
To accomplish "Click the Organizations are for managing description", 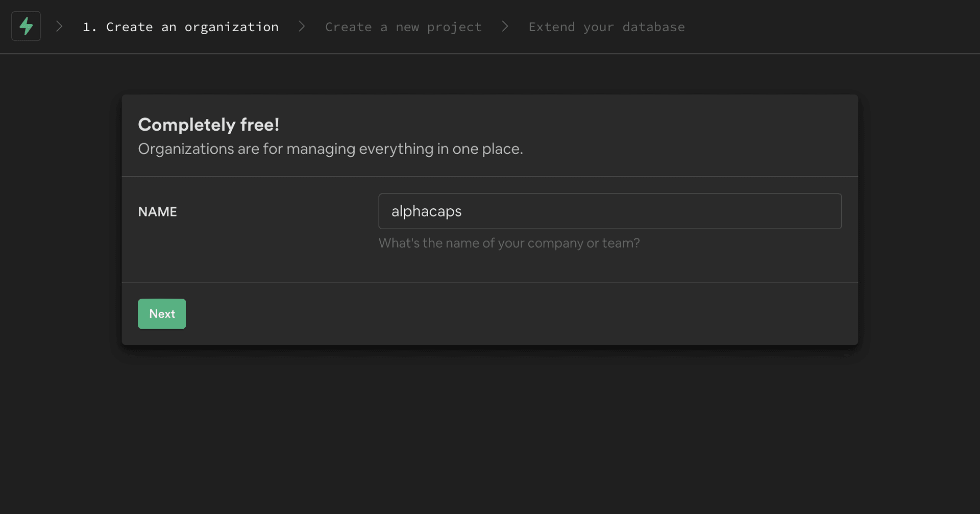I will (330, 149).
